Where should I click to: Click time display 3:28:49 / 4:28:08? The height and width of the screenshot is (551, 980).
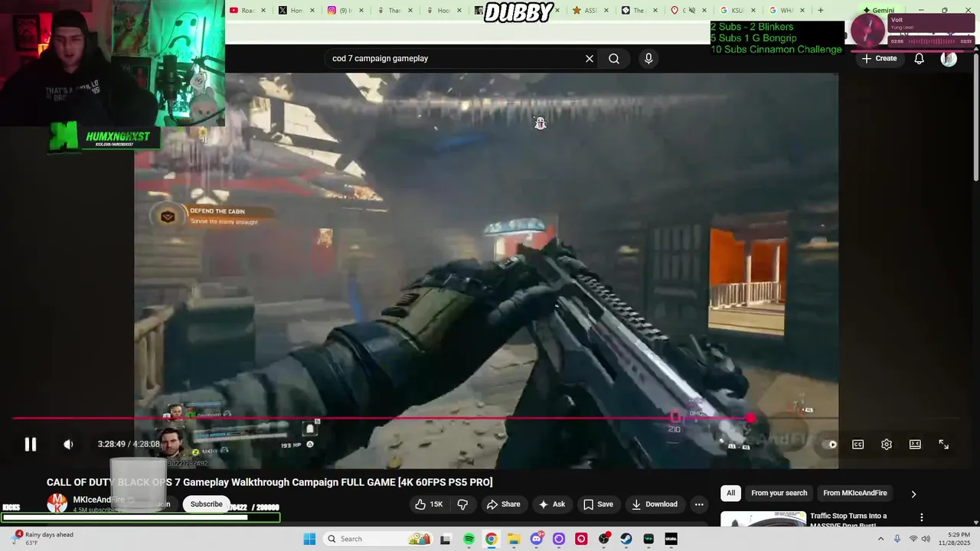click(x=127, y=445)
